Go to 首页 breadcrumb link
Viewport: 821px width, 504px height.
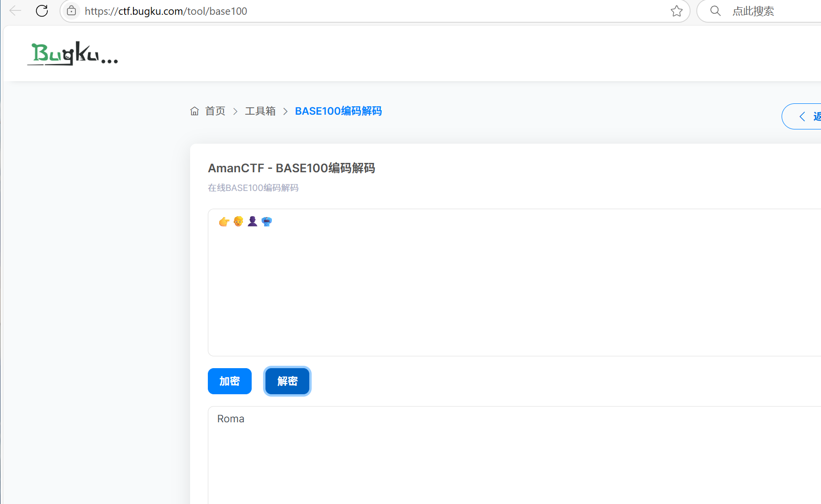pos(215,111)
